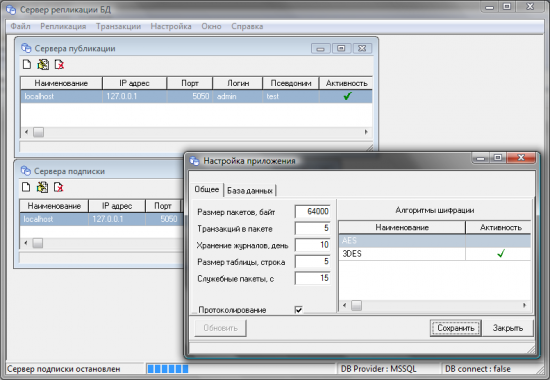Select the AES algorithm row
550x380 pixels.
(435, 241)
